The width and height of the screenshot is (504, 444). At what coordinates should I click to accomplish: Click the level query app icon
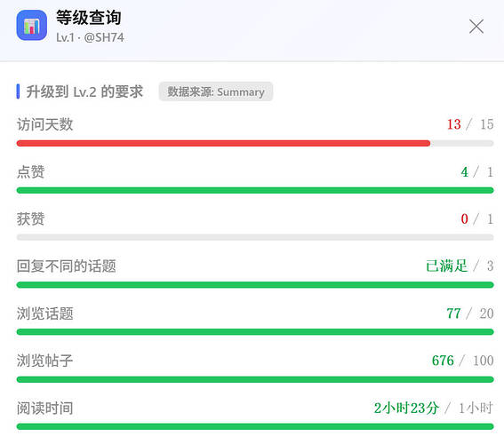click(x=32, y=26)
